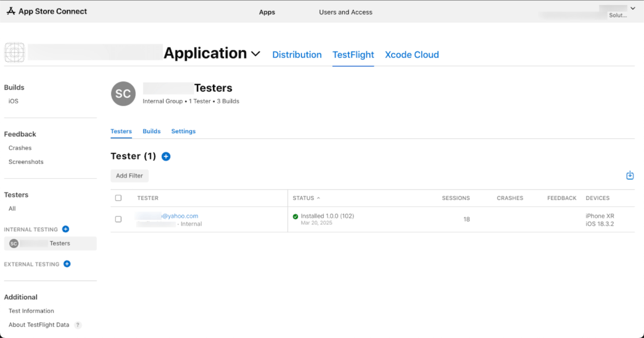644x338 pixels.
Task: Click the Crashes column header
Action: pyautogui.click(x=510, y=198)
